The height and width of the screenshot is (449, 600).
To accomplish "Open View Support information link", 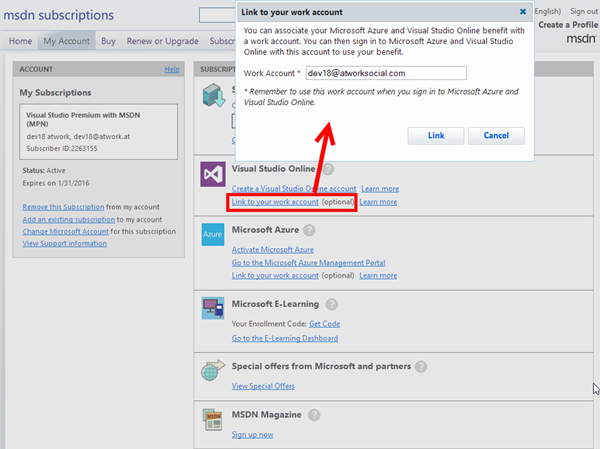I will [64, 243].
